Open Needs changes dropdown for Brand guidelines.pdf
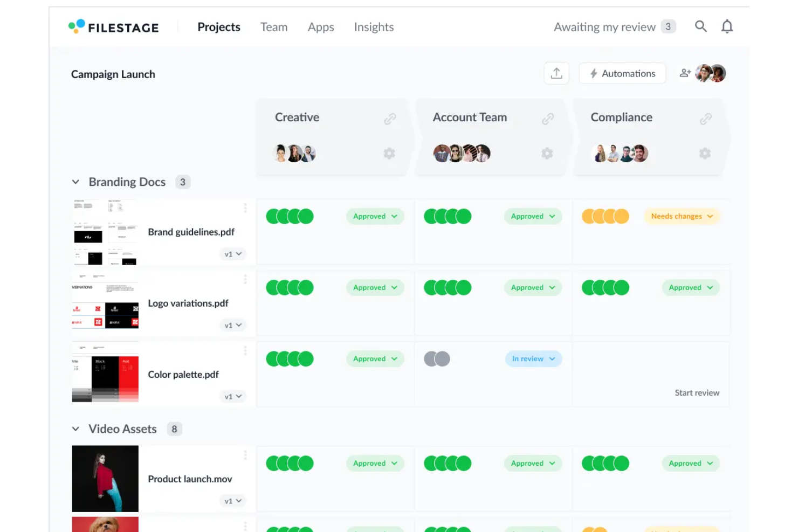The width and height of the screenshot is (798, 532). pos(682,216)
